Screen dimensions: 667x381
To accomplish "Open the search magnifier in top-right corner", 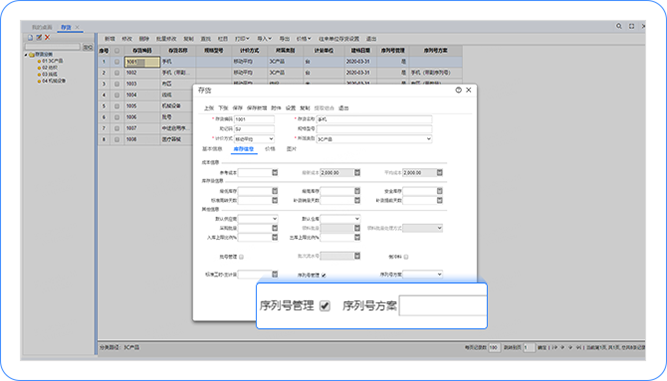I will point(619,26).
